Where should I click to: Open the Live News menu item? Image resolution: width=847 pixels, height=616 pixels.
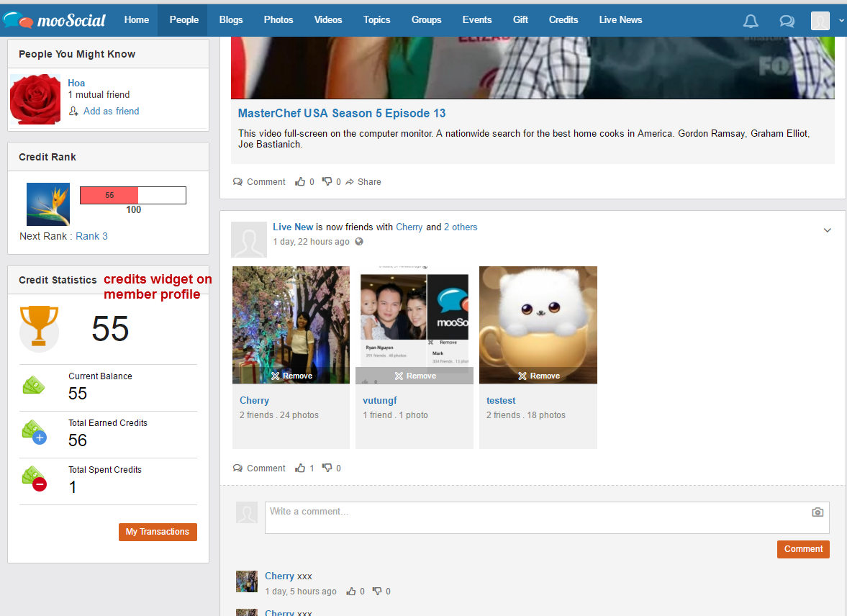(620, 20)
